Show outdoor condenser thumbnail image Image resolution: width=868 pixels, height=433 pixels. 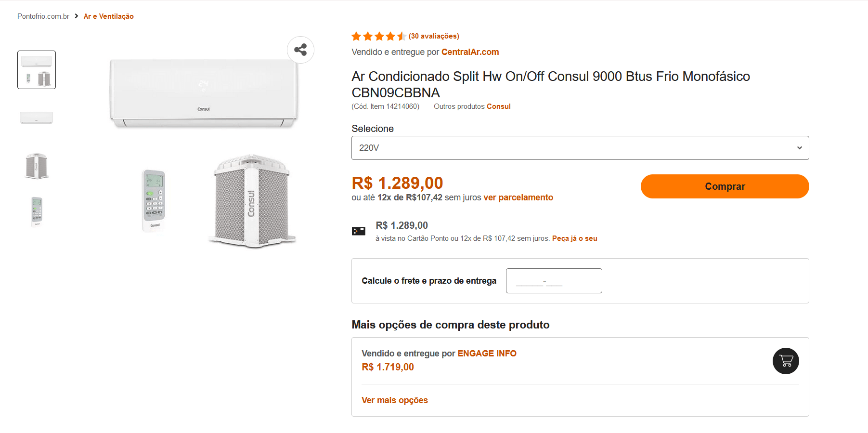pyautogui.click(x=37, y=166)
